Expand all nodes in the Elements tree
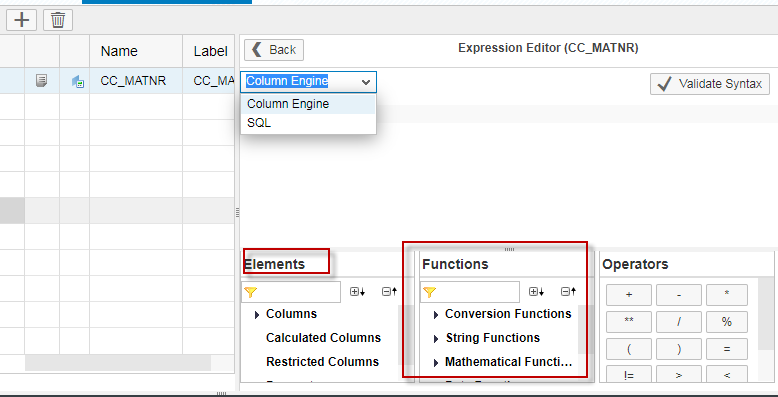Viewport: 778px width, 397px height. 357,292
